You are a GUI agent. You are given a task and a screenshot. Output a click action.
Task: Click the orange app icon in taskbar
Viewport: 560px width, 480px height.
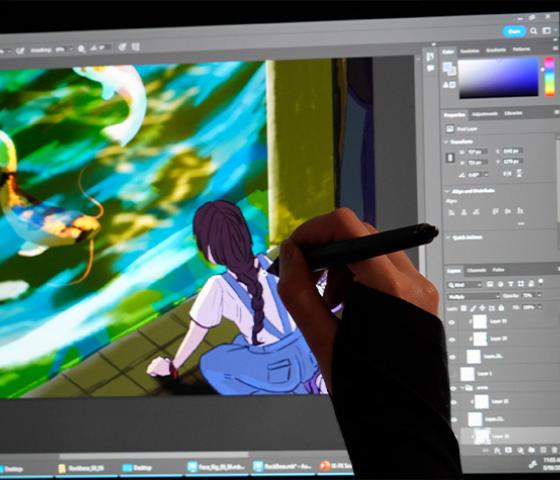(325, 466)
